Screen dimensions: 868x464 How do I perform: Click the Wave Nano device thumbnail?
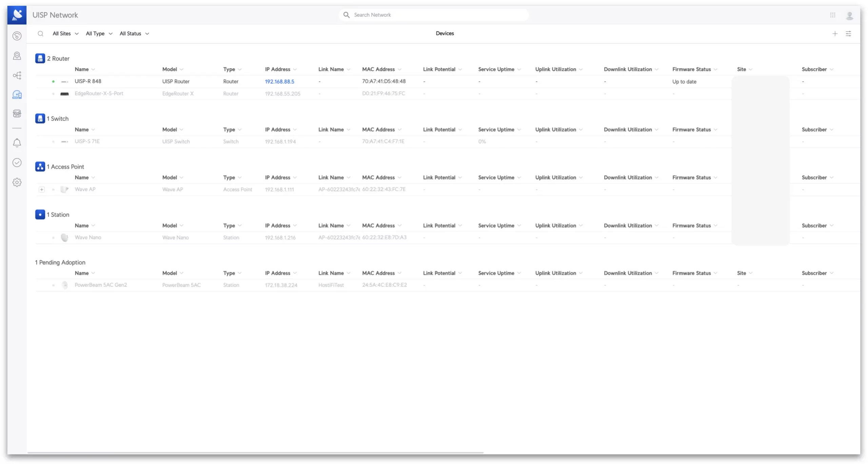[64, 238]
